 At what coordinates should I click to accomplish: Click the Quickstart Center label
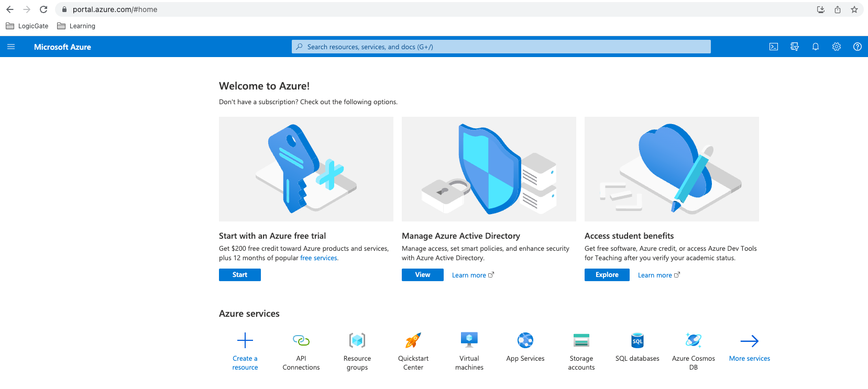(413, 363)
